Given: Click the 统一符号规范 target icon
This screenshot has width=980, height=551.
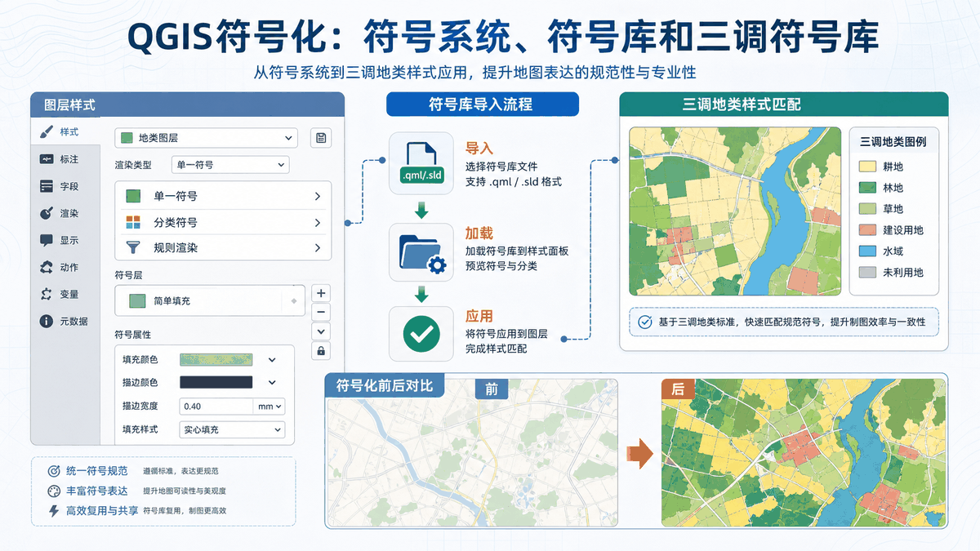Looking at the screenshot, I should tap(54, 471).
